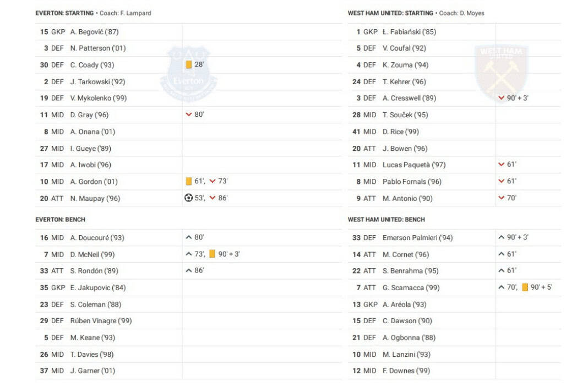The width and height of the screenshot is (588, 392).
Task: Click A. Gordon's yellow card icon
Action: 188,181
